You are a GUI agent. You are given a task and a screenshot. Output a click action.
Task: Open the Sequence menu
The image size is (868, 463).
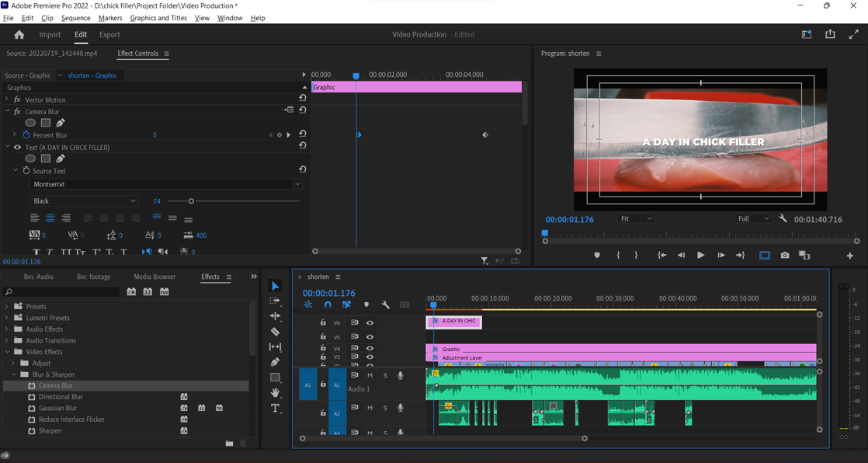75,18
